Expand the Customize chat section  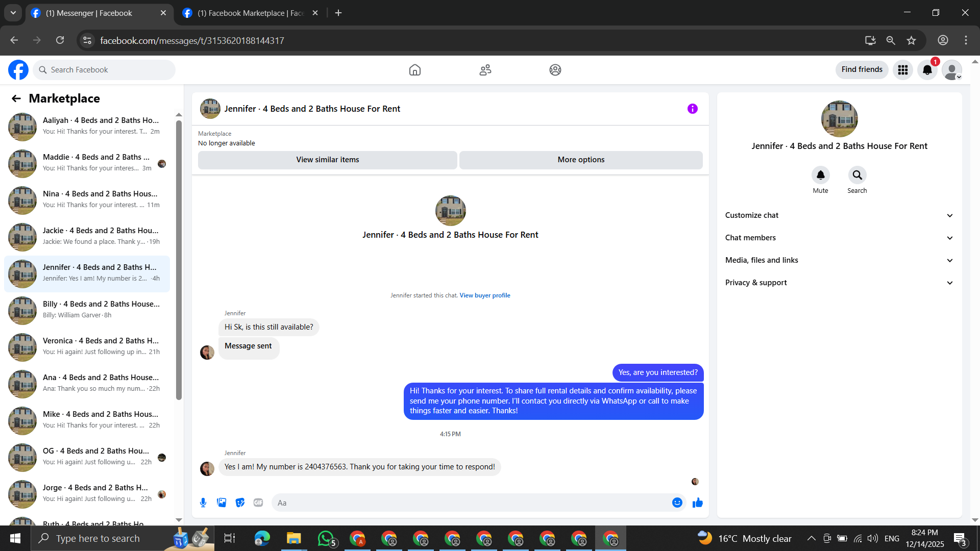839,215
